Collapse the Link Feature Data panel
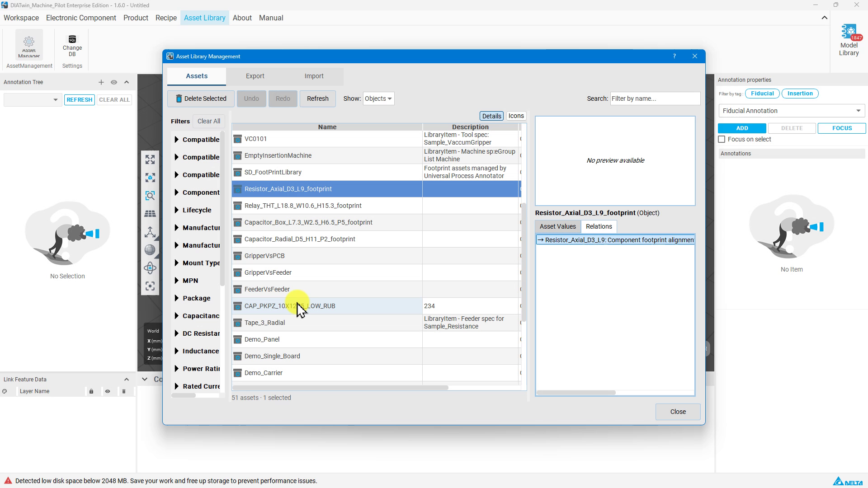Screen dimensions: 868x488 pos(127,380)
